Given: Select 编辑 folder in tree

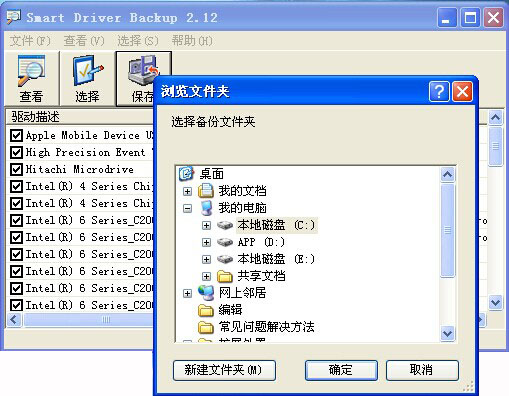Looking at the screenshot, I should pos(230,310).
